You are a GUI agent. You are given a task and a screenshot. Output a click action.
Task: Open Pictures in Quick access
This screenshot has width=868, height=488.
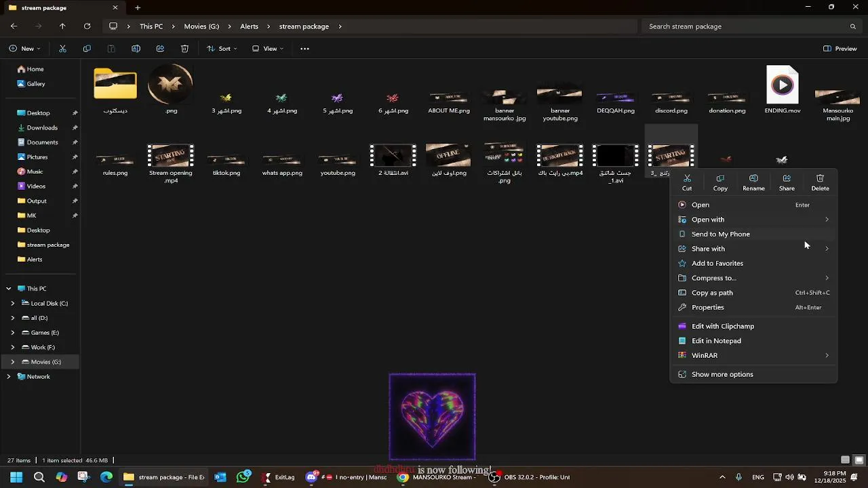[37, 157]
